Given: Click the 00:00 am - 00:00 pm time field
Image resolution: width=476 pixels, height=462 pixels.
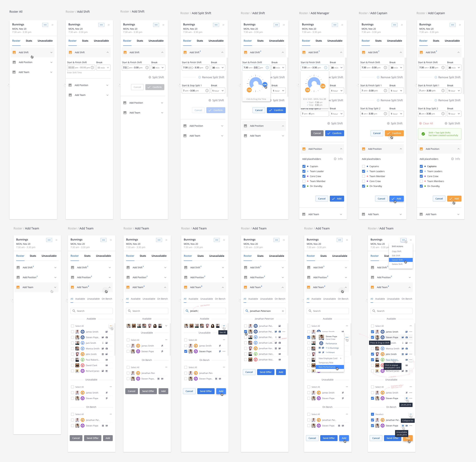Looking at the screenshot, I should click(81, 68).
